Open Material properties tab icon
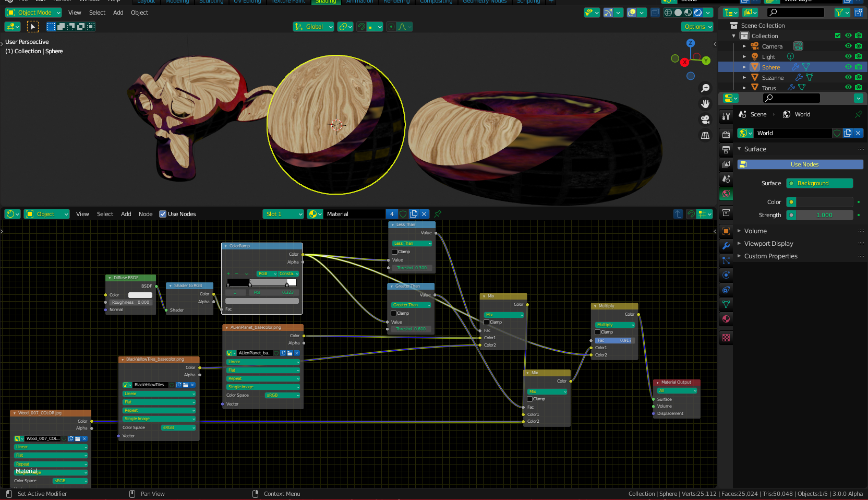Screen dimensions: 868x500 (726, 318)
